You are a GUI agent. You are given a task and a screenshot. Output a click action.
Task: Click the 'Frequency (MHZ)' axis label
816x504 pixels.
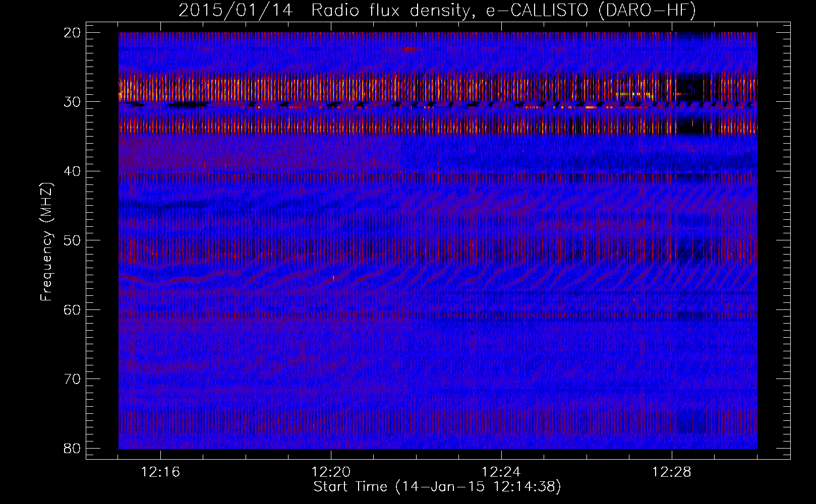click(46, 242)
